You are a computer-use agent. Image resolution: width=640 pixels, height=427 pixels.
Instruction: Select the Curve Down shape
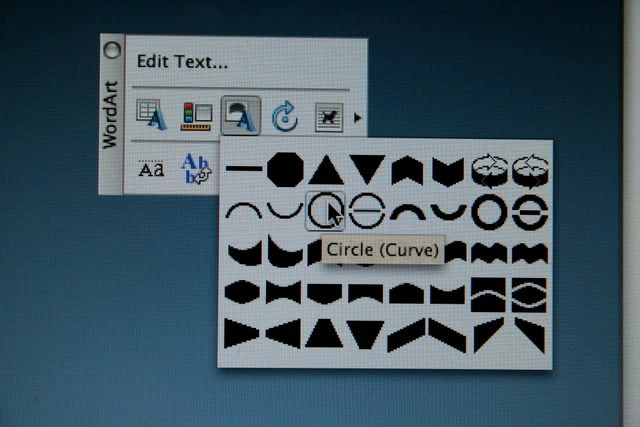(x=284, y=251)
